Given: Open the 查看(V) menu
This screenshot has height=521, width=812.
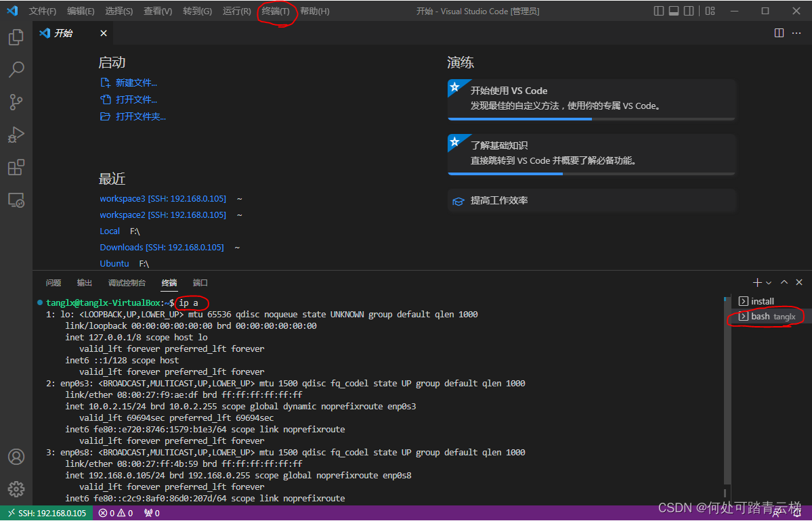Looking at the screenshot, I should click(x=158, y=11).
